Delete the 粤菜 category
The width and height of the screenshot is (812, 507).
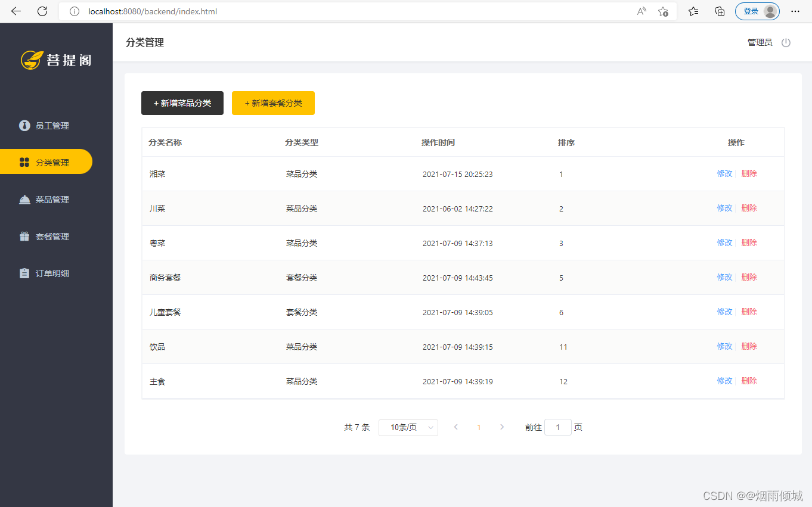[749, 242]
